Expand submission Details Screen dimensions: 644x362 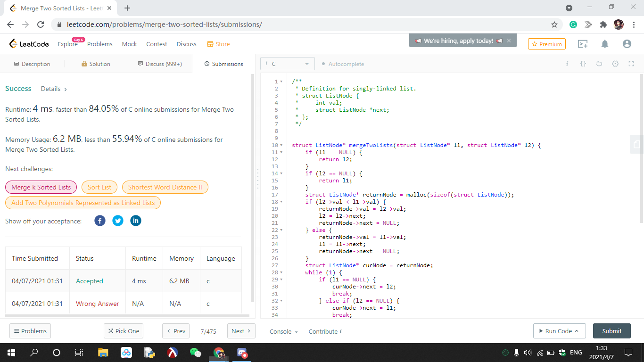(54, 89)
